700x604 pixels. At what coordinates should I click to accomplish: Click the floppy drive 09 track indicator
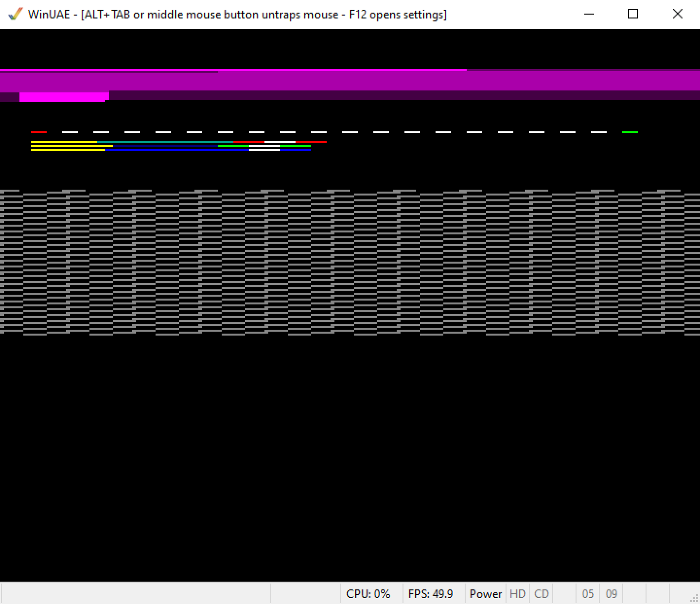(x=611, y=594)
